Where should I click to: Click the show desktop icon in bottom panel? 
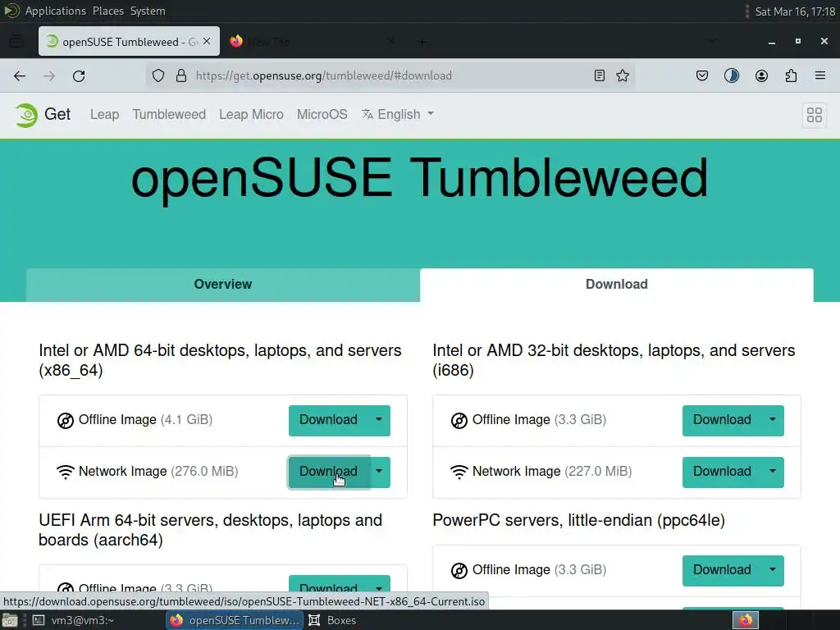coord(10,620)
